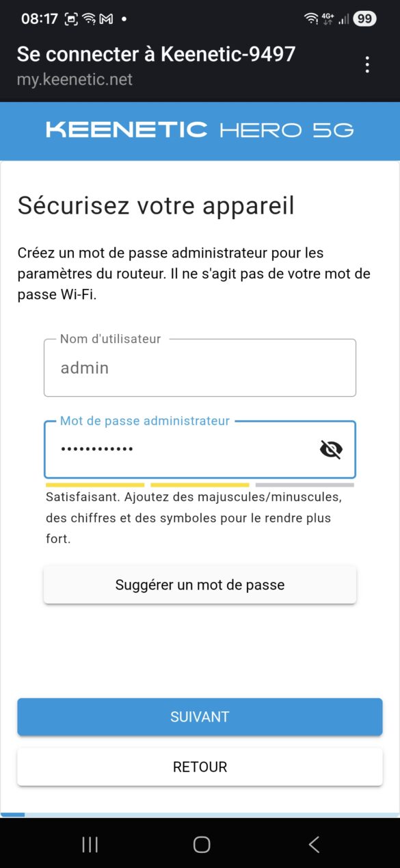Open the three-dot overflow menu
The image size is (400, 868).
click(367, 65)
